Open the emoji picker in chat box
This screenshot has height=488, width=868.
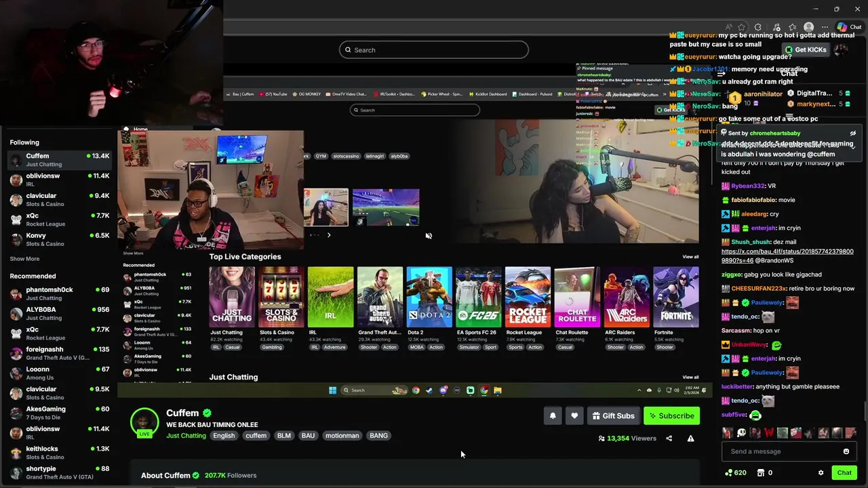846,451
